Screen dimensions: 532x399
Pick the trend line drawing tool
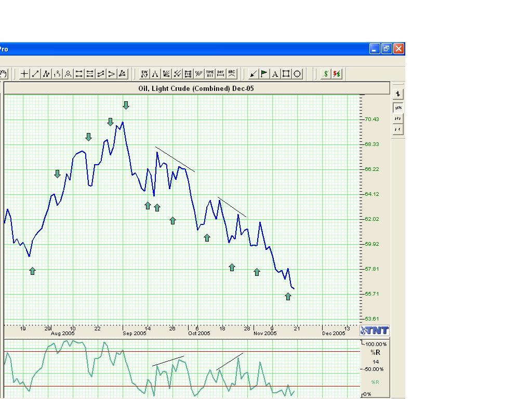35,74
